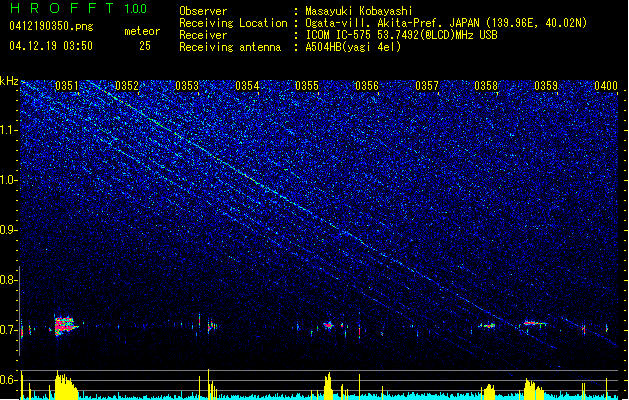
Task: Click the meteor echo just before 0359
Action: [x=535, y=323]
